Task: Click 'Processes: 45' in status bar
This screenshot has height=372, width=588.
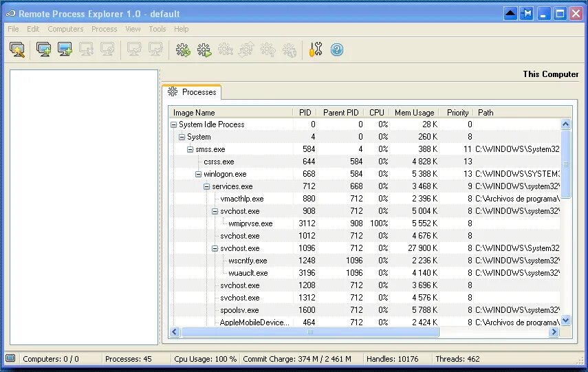Action: tap(128, 359)
